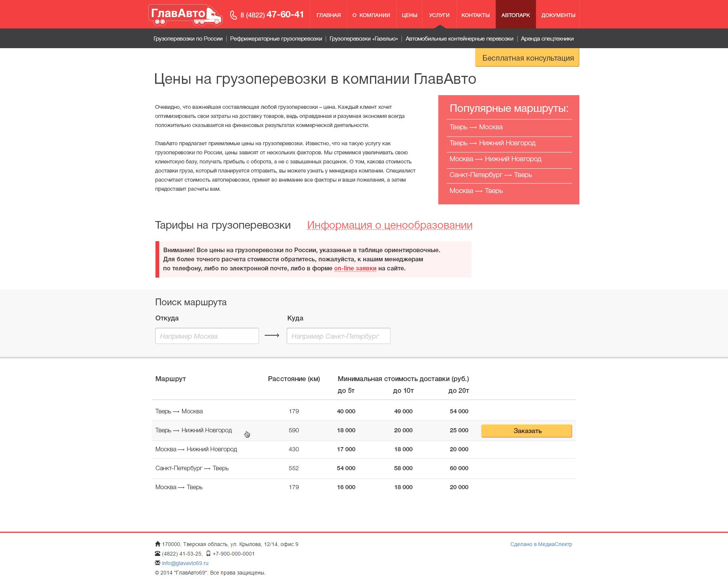
Task: Open Информация о ценообразовании link
Action: click(389, 225)
